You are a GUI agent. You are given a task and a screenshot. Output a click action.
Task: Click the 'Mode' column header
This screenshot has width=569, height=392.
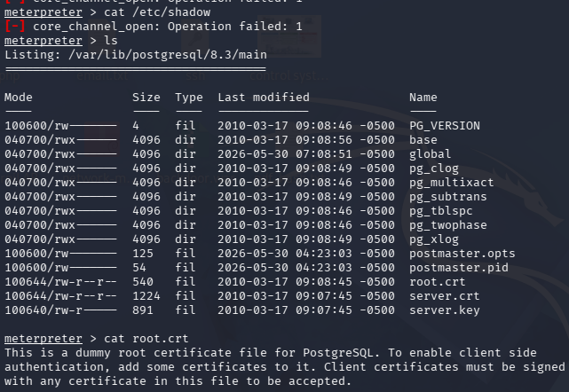coord(18,98)
